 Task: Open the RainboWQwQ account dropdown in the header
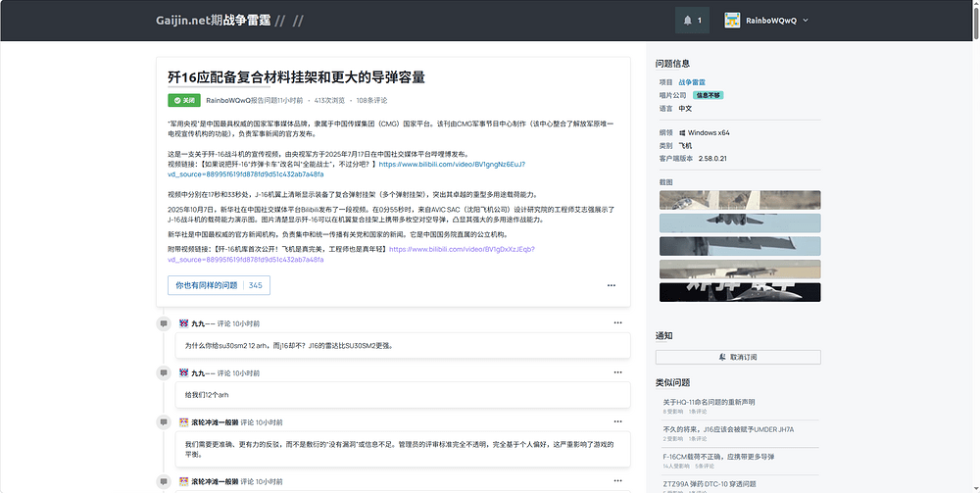click(766, 20)
